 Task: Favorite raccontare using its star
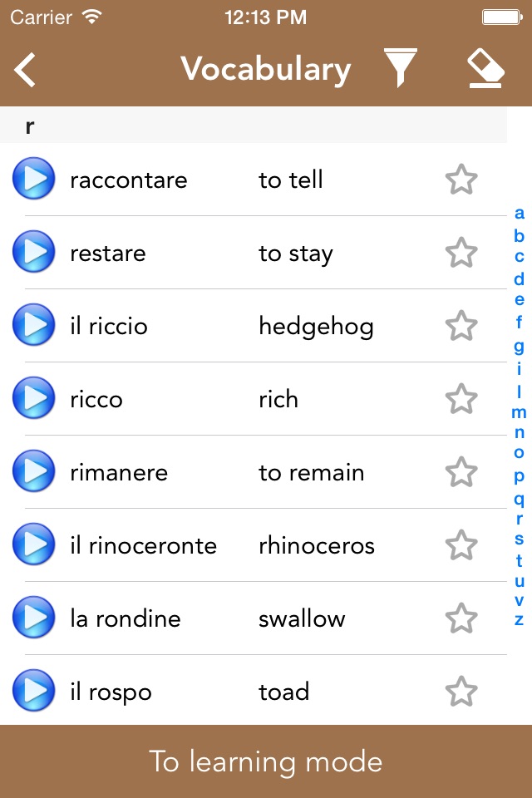(461, 180)
